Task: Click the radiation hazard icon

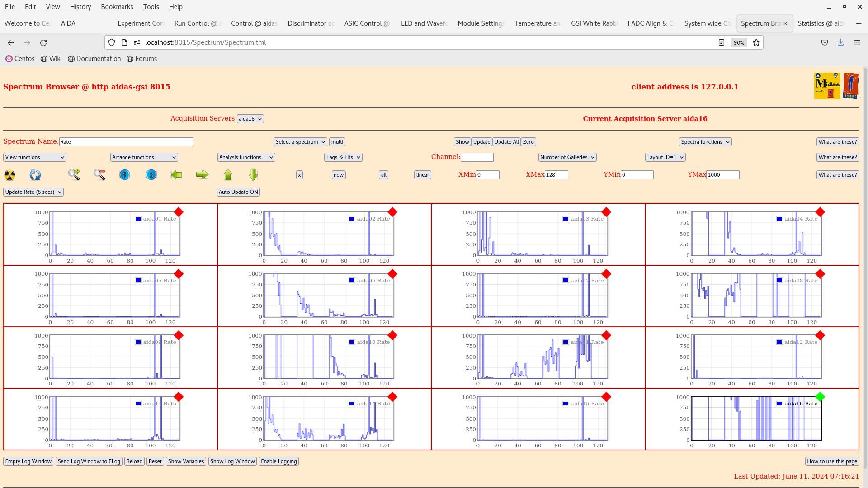Action: [9, 175]
